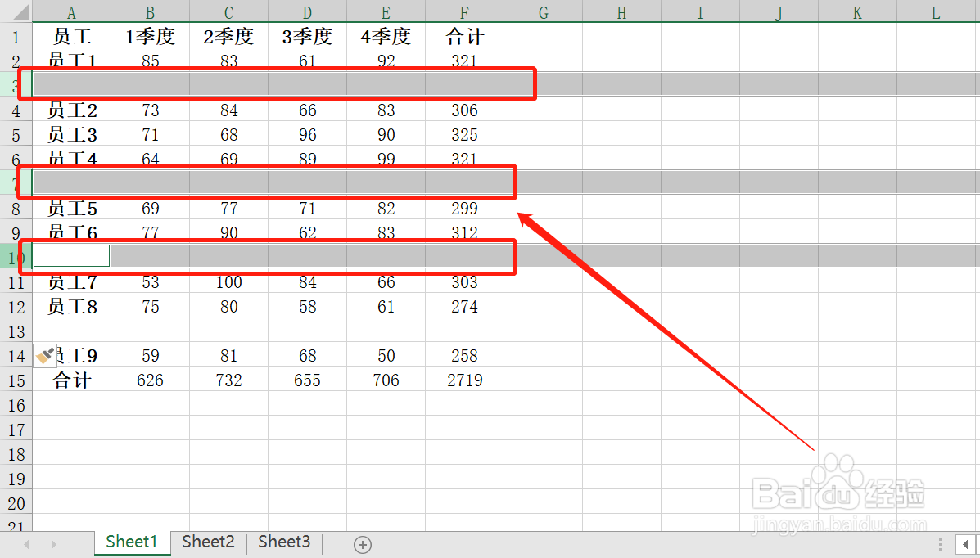
Task: Select the empty row 13 header
Action: 16,331
